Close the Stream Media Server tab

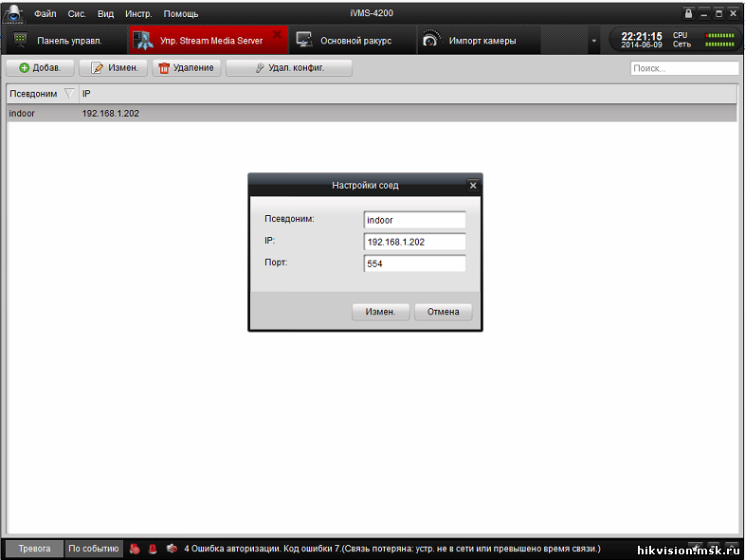click(x=278, y=34)
